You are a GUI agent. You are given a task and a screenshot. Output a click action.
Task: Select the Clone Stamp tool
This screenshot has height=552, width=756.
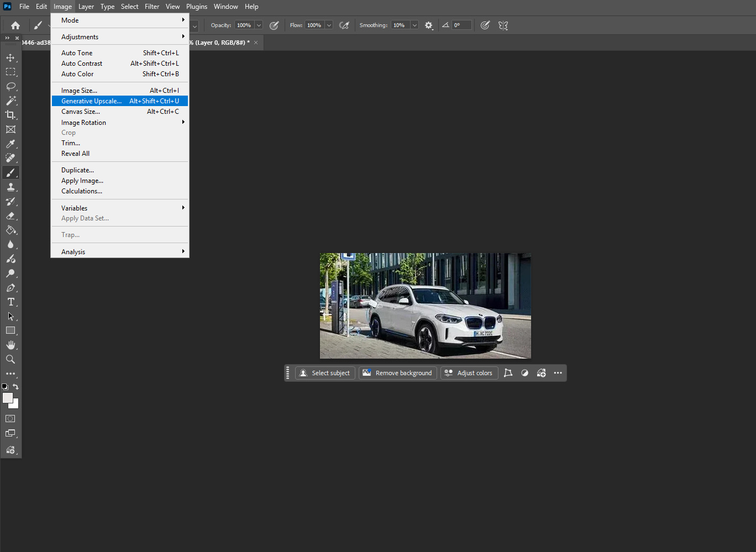pos(11,187)
